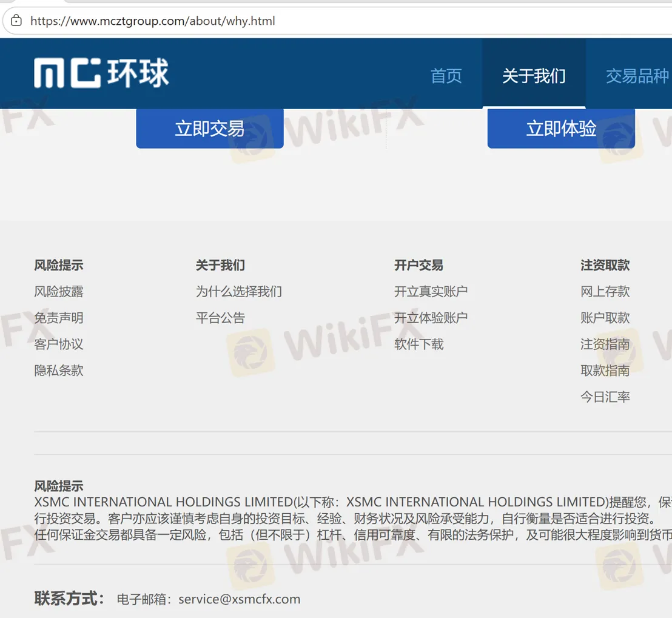Open the 账户取款 link

click(605, 318)
